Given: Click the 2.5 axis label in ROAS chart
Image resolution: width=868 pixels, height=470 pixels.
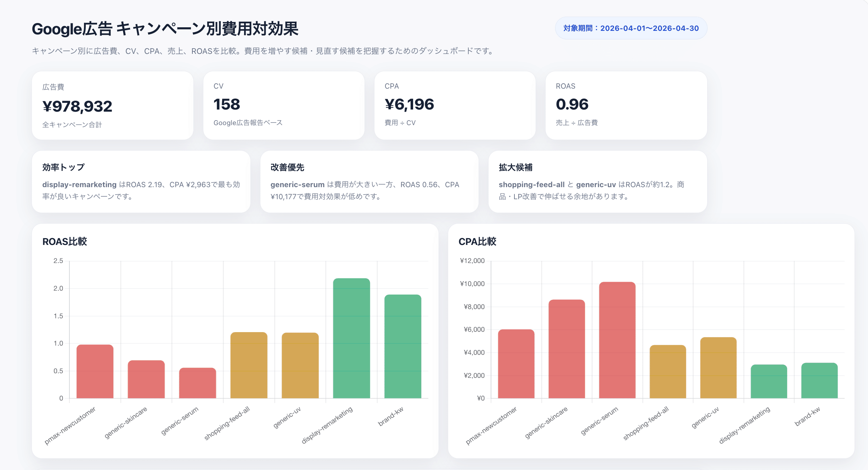Looking at the screenshot, I should pyautogui.click(x=58, y=261).
